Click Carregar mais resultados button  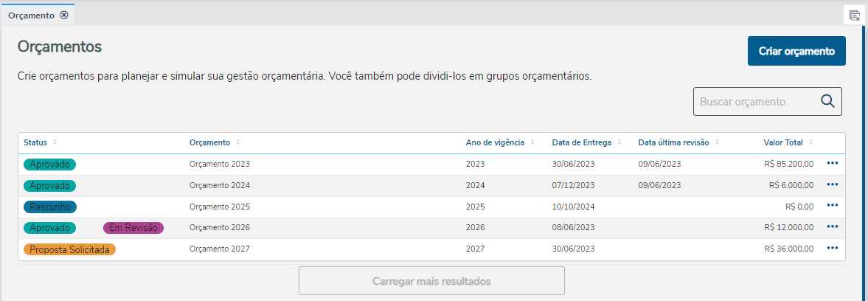[x=431, y=281]
